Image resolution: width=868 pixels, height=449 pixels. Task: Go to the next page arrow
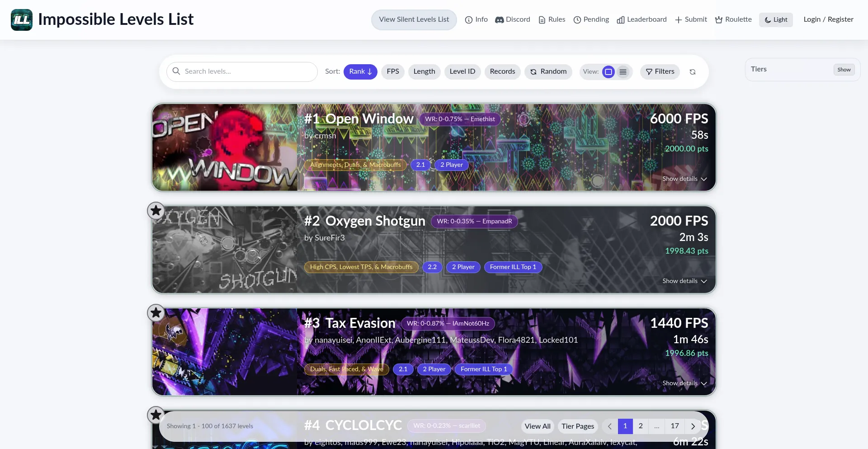(693, 426)
